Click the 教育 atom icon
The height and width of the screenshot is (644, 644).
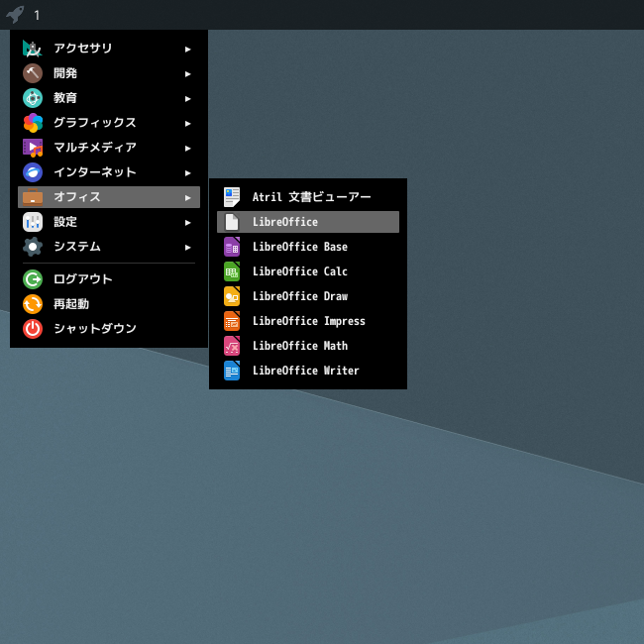[33, 98]
